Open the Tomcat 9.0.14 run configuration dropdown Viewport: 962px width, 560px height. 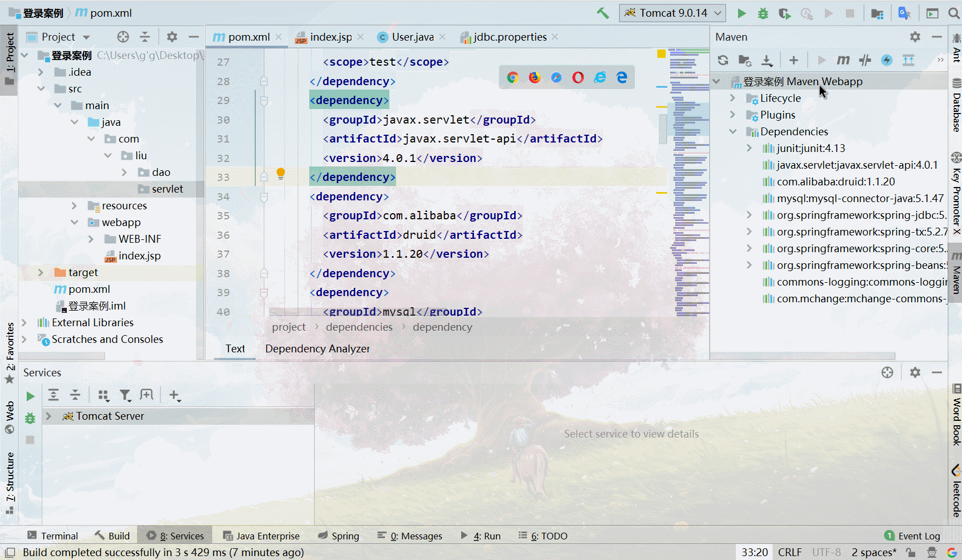[672, 13]
